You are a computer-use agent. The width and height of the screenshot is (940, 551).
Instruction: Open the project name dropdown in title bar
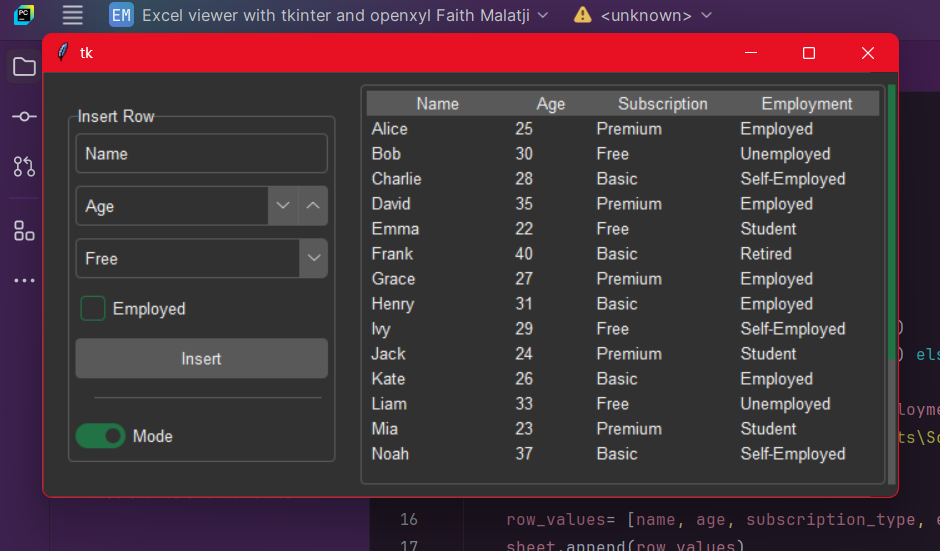(330, 16)
